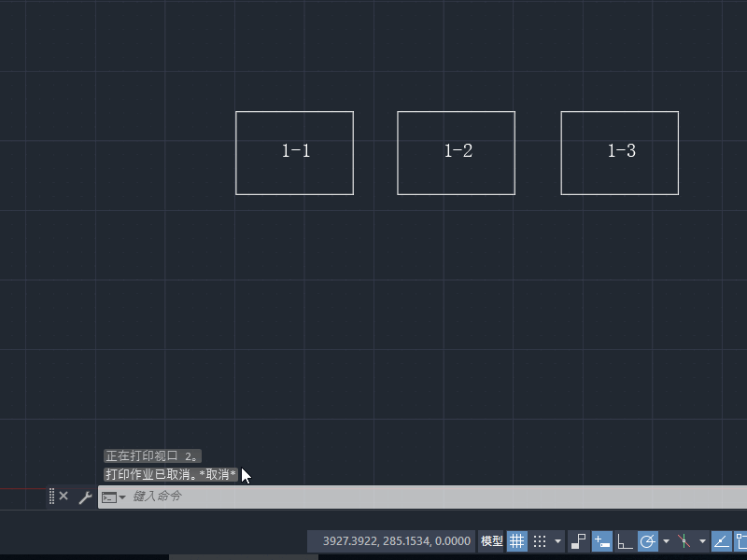The height and width of the screenshot is (560, 747).
Task: Select the text 1-2 in drawing
Action: (x=458, y=151)
